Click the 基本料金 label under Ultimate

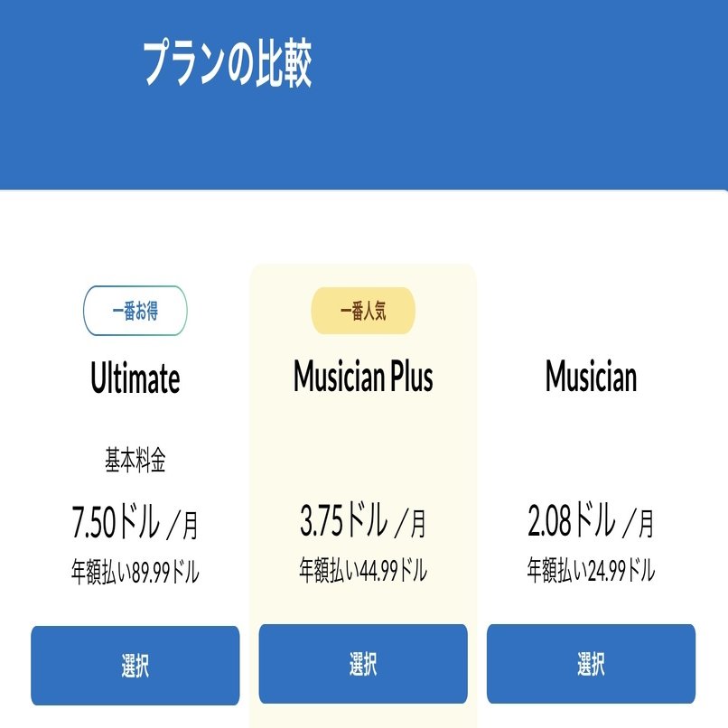coord(135,456)
